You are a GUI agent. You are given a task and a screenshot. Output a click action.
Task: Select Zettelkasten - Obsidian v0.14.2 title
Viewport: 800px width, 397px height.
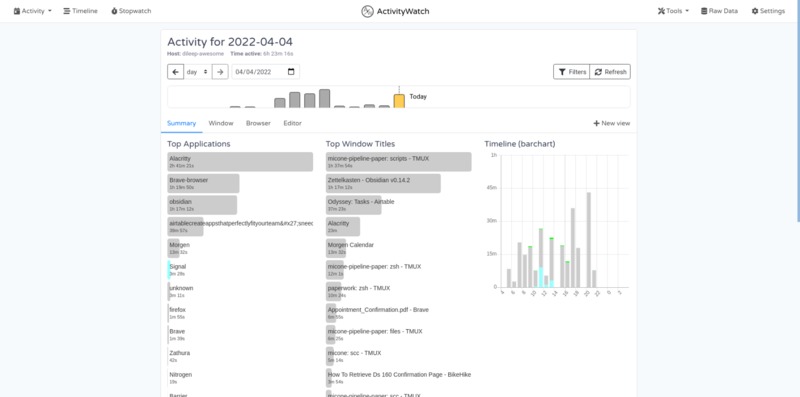click(383, 183)
